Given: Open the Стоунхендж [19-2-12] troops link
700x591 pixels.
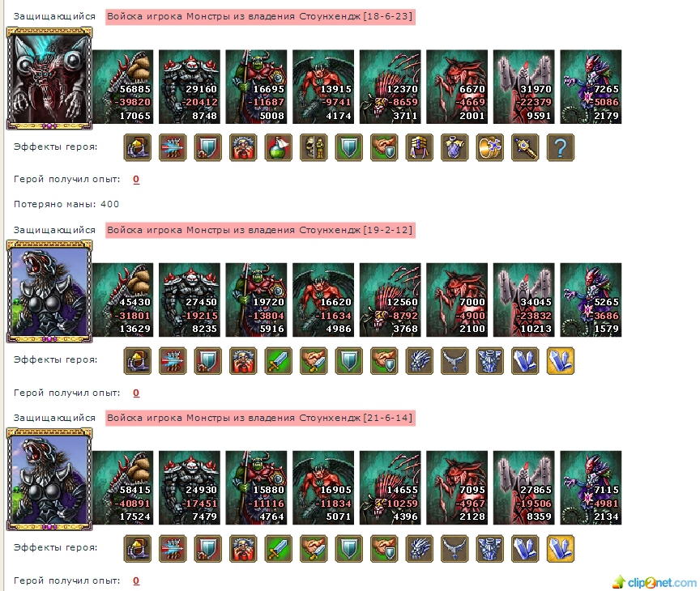Looking at the screenshot, I should tap(260, 230).
